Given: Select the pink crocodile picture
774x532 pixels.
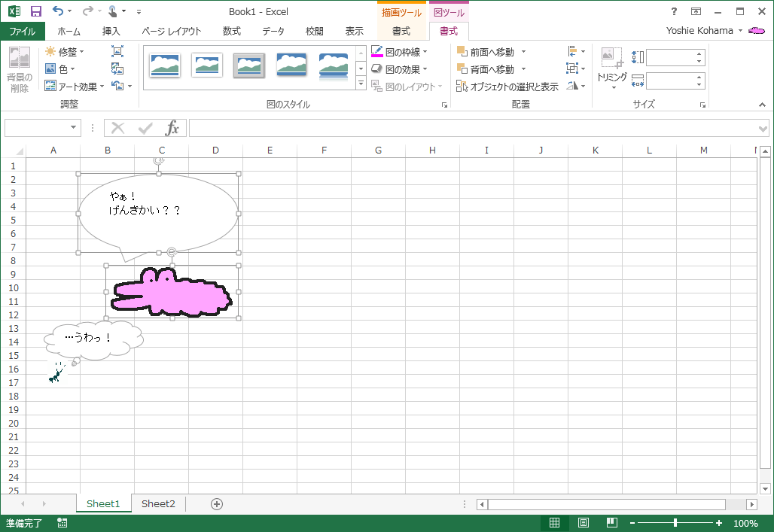Looking at the screenshot, I should pos(172,292).
